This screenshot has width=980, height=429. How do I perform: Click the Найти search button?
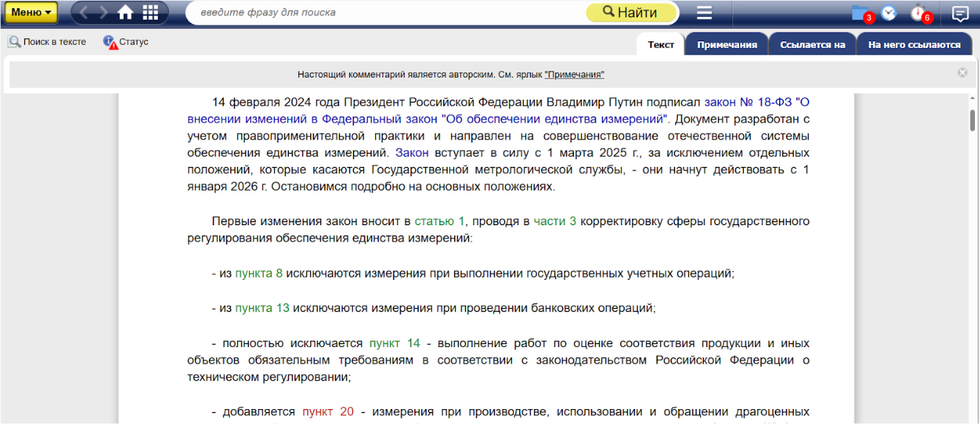tap(630, 13)
